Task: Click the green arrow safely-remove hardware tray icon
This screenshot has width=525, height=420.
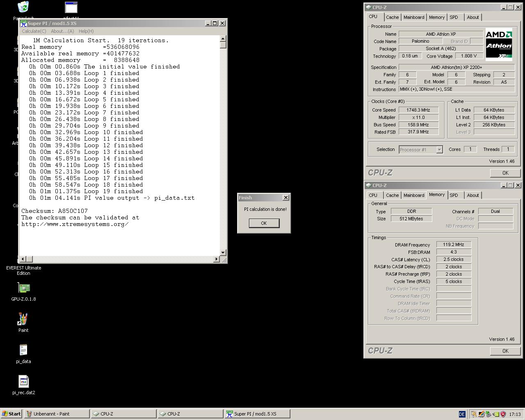Action: pyautogui.click(x=488, y=414)
